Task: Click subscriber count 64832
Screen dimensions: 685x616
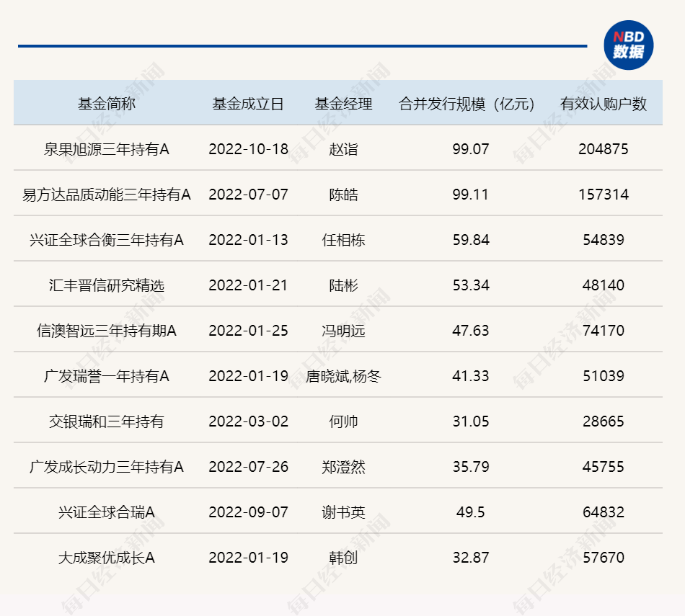Action: pyautogui.click(x=604, y=512)
